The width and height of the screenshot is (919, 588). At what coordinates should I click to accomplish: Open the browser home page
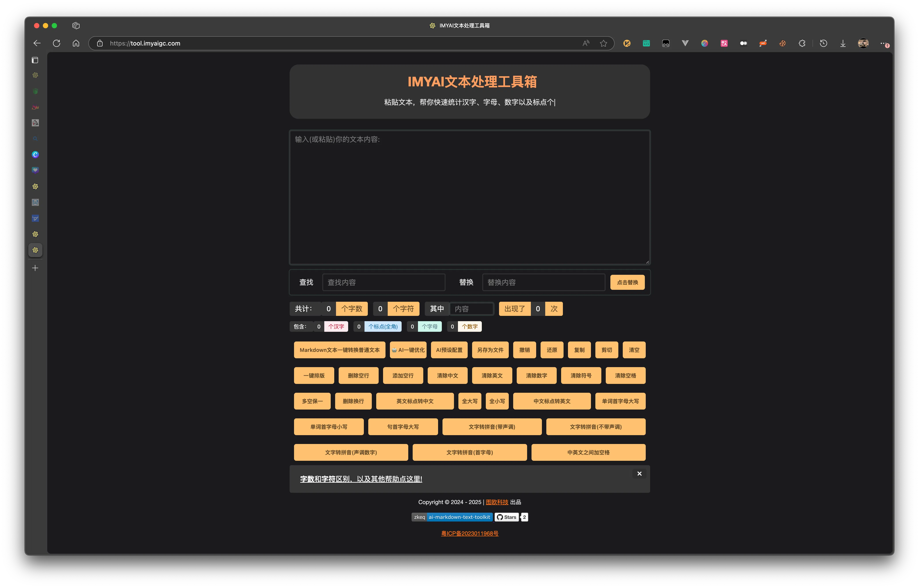[x=76, y=43]
